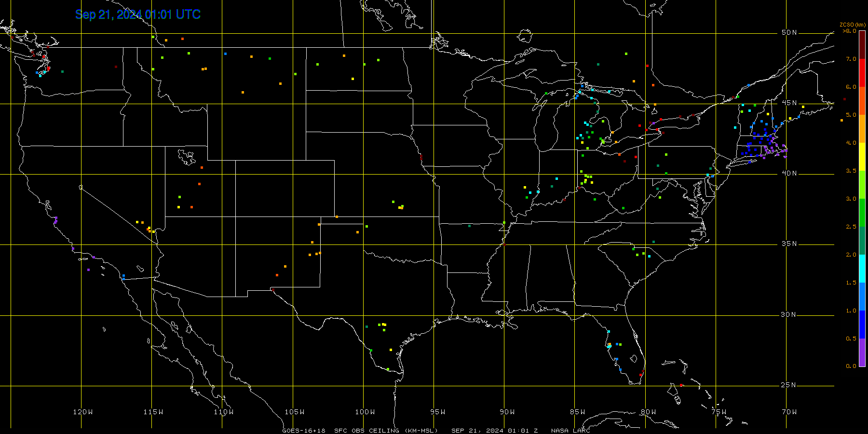868x434 pixels.
Task: Click the "SFC OBS CEILING (KM-MSL)" footer text
Action: [386, 431]
